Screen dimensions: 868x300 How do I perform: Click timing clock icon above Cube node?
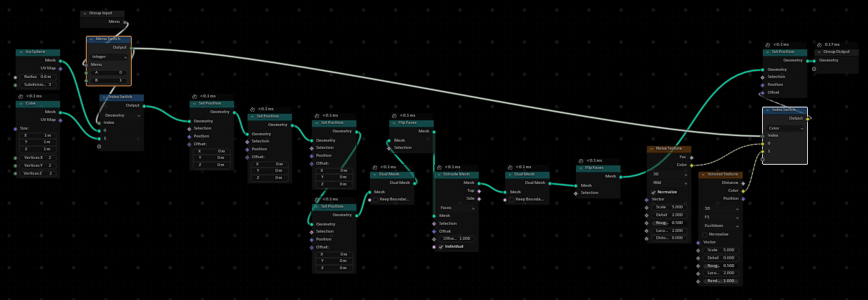pyautogui.click(x=20, y=96)
